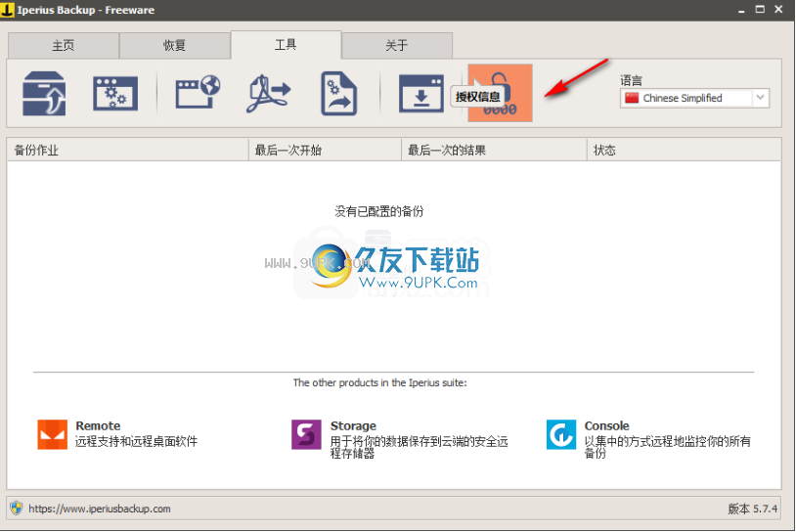Switch to the 恢复 tab
The image size is (796, 532).
coord(175,46)
